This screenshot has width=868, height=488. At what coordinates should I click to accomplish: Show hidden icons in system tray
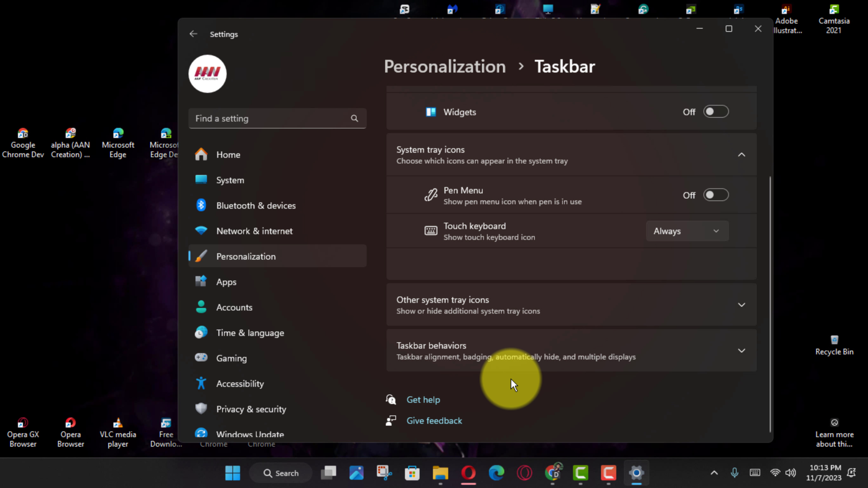click(714, 473)
